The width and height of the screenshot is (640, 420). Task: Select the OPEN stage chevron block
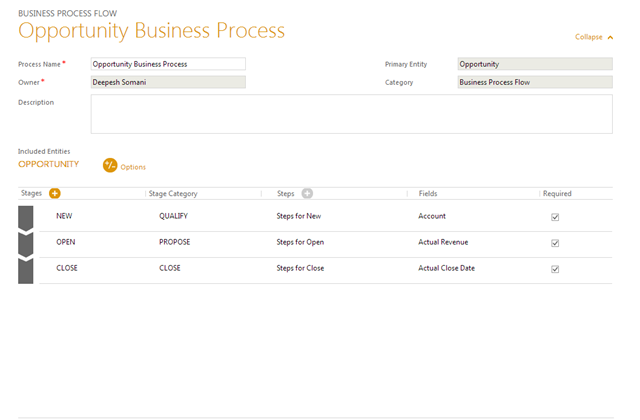point(26,243)
